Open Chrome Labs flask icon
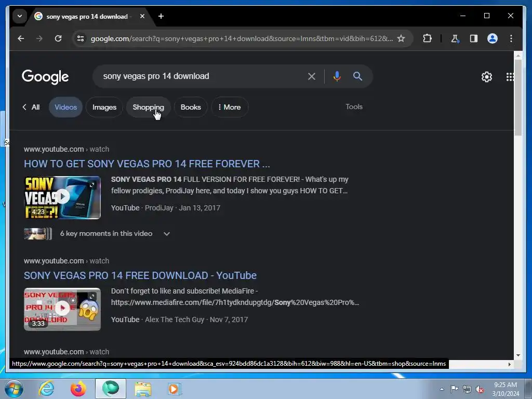Image resolution: width=532 pixels, height=399 pixels. tap(455, 38)
